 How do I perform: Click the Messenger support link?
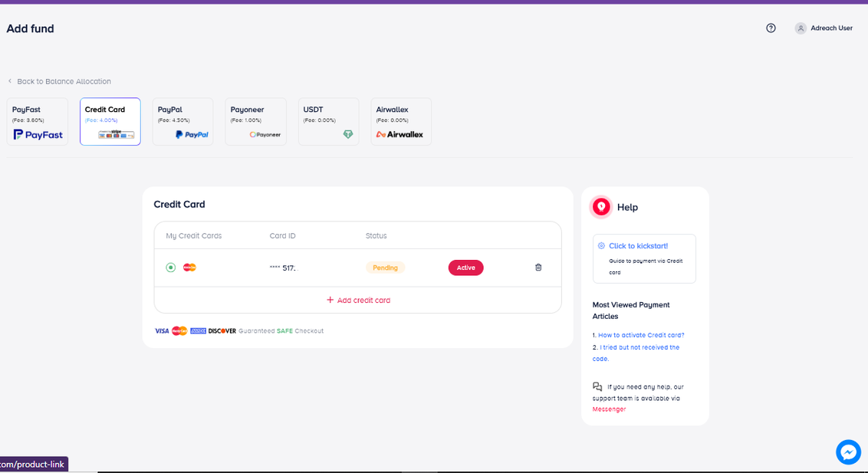(x=609, y=409)
